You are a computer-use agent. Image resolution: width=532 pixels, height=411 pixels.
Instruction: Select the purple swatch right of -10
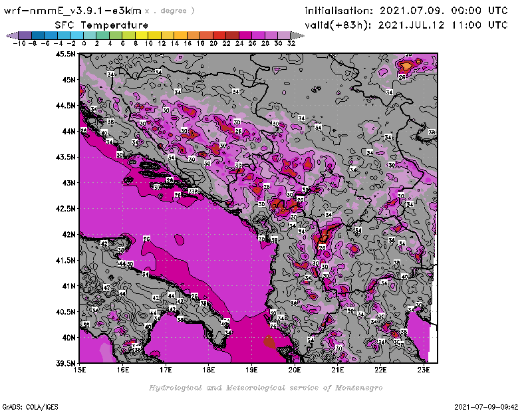pyautogui.click(x=25, y=35)
